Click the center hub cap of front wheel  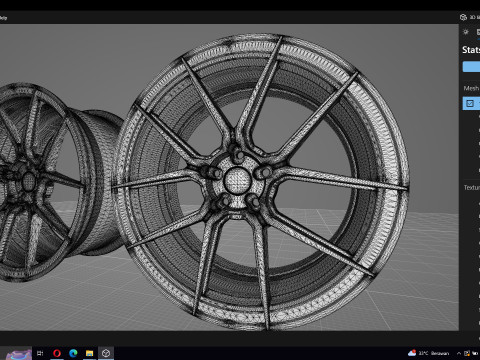(x=237, y=180)
